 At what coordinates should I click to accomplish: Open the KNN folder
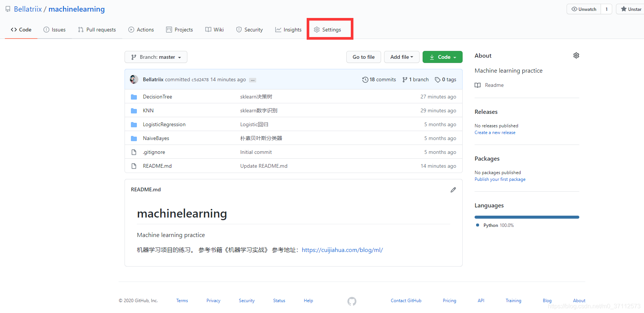(148, 110)
